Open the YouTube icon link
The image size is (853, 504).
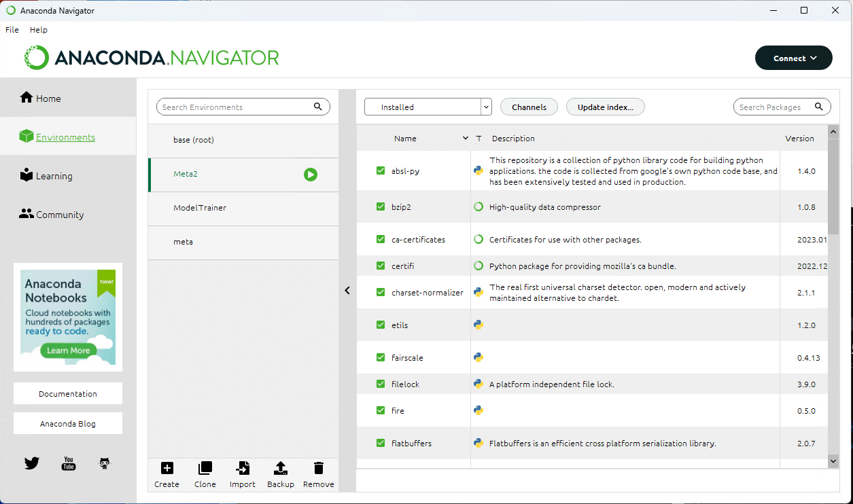click(x=69, y=464)
